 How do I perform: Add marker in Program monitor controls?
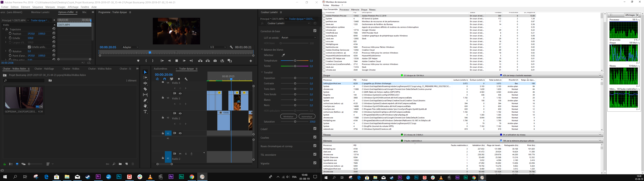(x=138, y=61)
